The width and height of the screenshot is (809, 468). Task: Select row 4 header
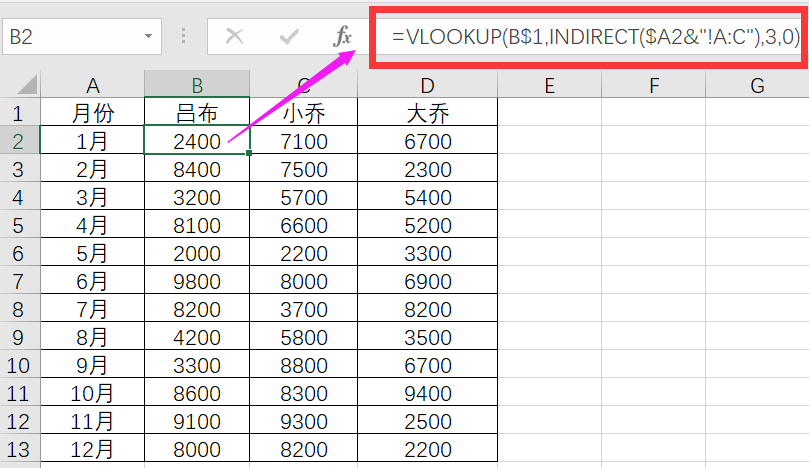[x=19, y=197]
